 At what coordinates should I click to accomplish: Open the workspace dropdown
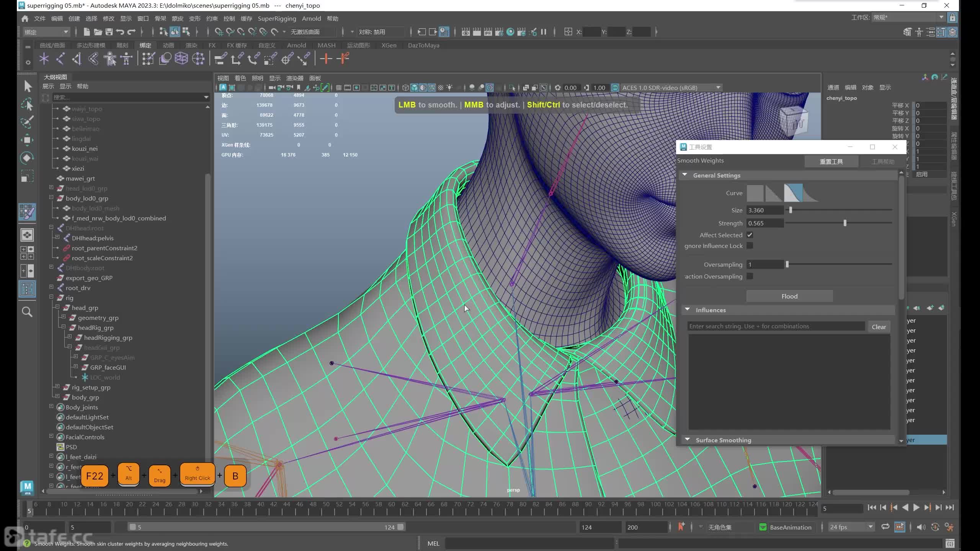pos(908,18)
